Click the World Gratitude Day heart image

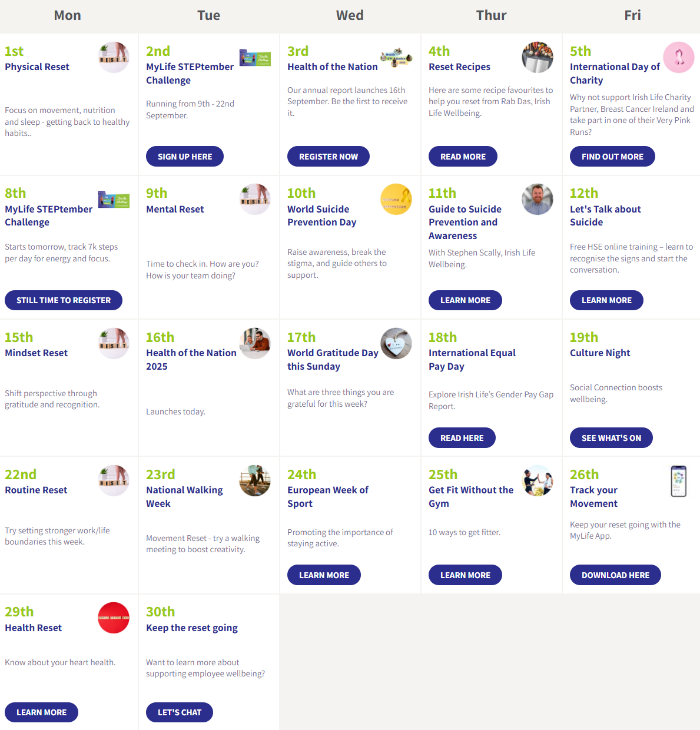(396, 343)
